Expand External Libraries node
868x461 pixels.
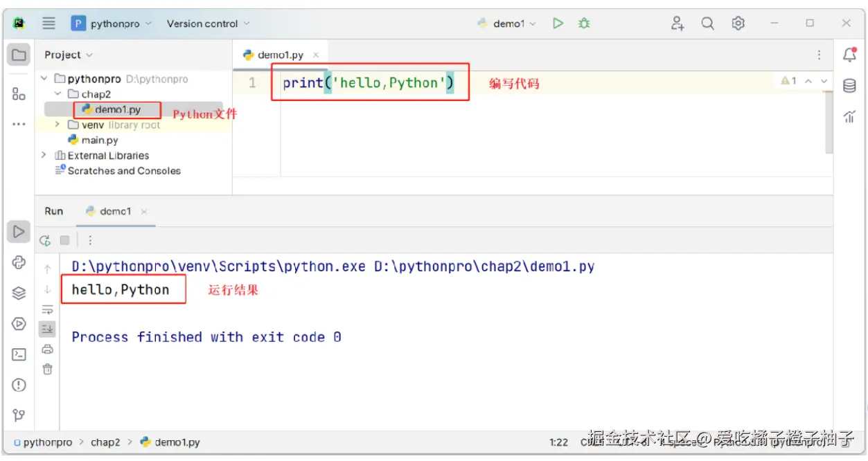click(44, 155)
